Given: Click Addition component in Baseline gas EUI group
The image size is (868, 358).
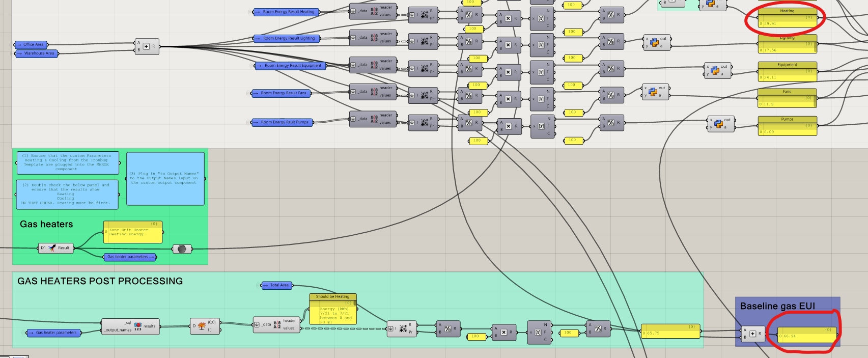Looking at the screenshot, I should [x=752, y=334].
